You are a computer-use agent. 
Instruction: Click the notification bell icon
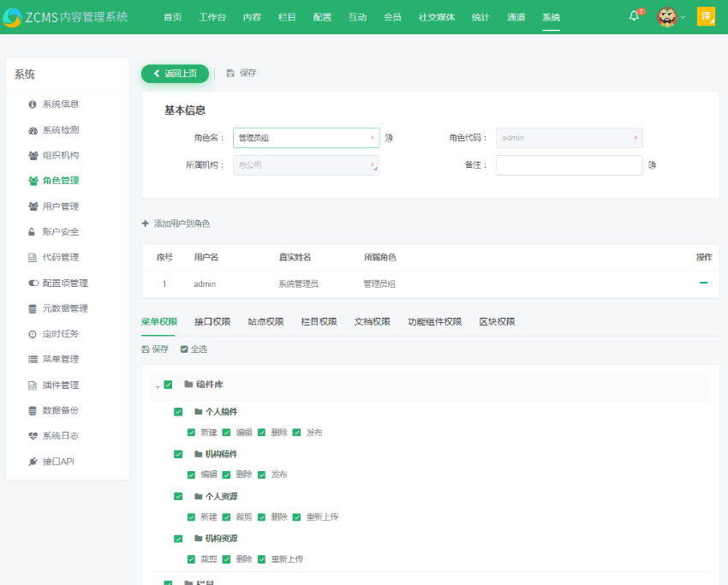631,15
